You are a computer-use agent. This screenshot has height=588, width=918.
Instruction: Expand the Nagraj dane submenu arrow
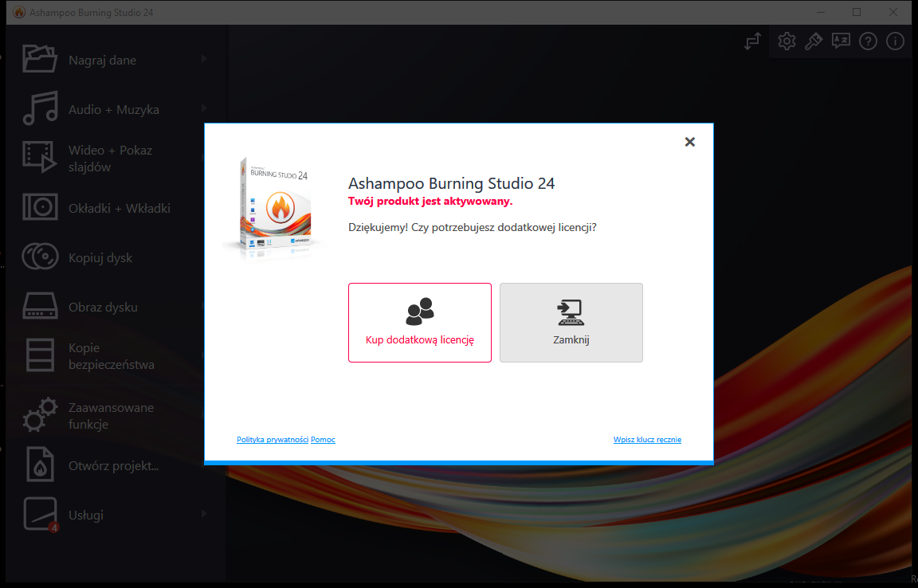pos(204,59)
